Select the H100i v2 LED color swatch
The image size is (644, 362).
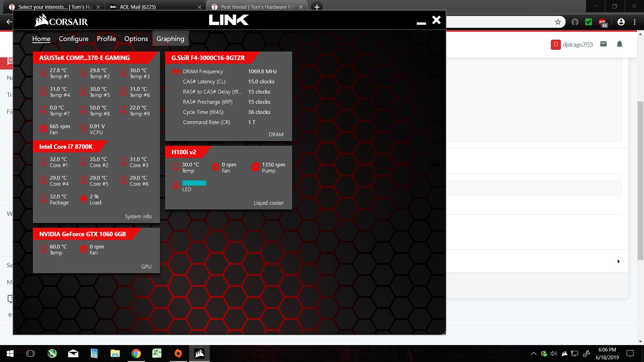pos(194,183)
